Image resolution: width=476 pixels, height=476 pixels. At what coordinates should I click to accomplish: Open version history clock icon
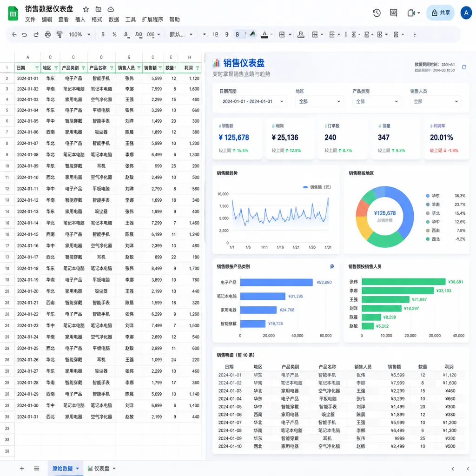pos(377,13)
